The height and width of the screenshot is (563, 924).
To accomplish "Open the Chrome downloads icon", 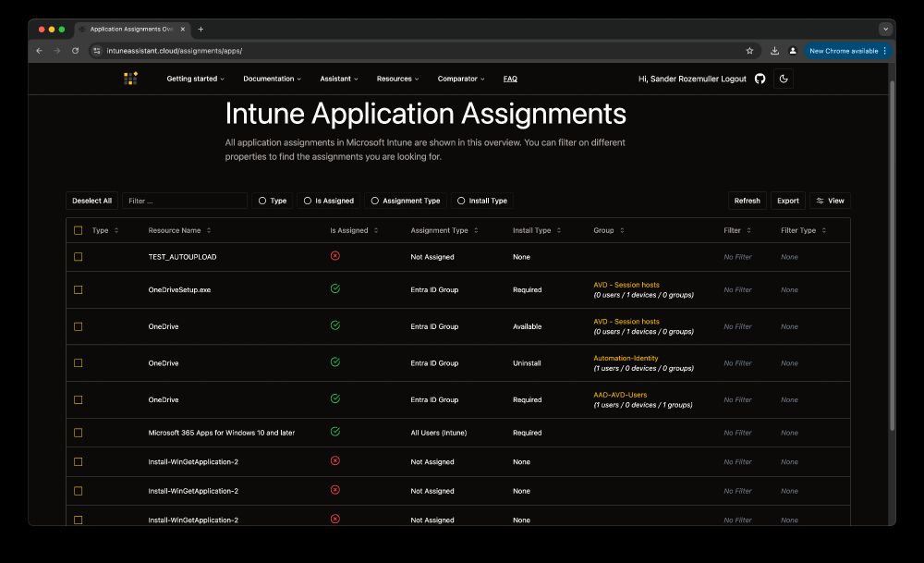I will (x=774, y=51).
